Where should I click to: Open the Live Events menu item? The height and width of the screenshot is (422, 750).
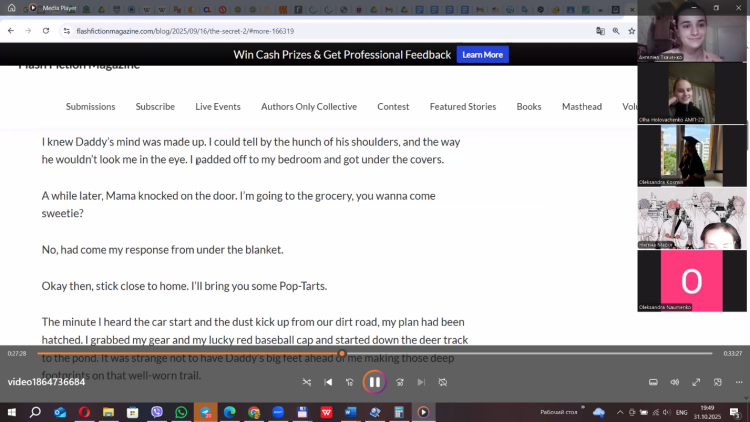coord(218,107)
